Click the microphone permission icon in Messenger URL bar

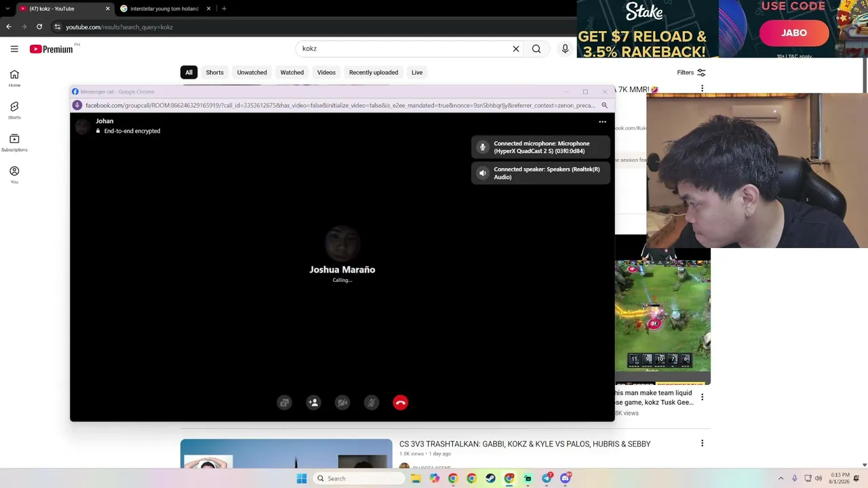click(x=77, y=105)
